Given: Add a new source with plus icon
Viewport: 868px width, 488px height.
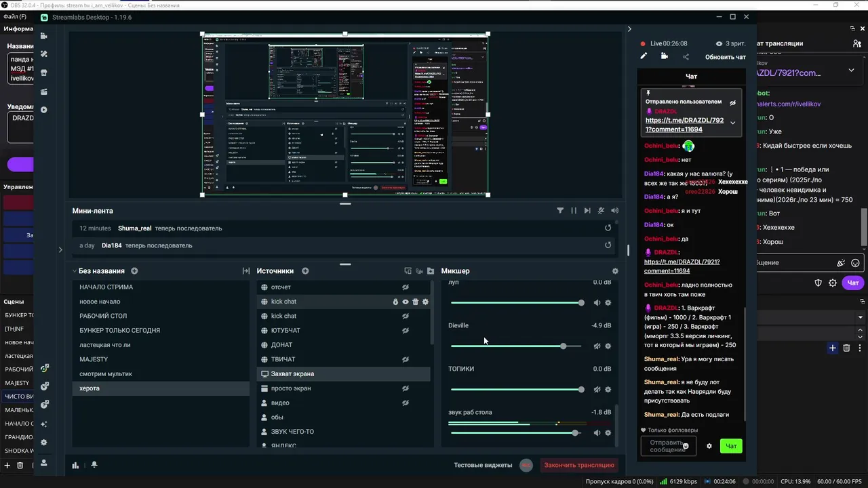Looking at the screenshot, I should pyautogui.click(x=305, y=271).
